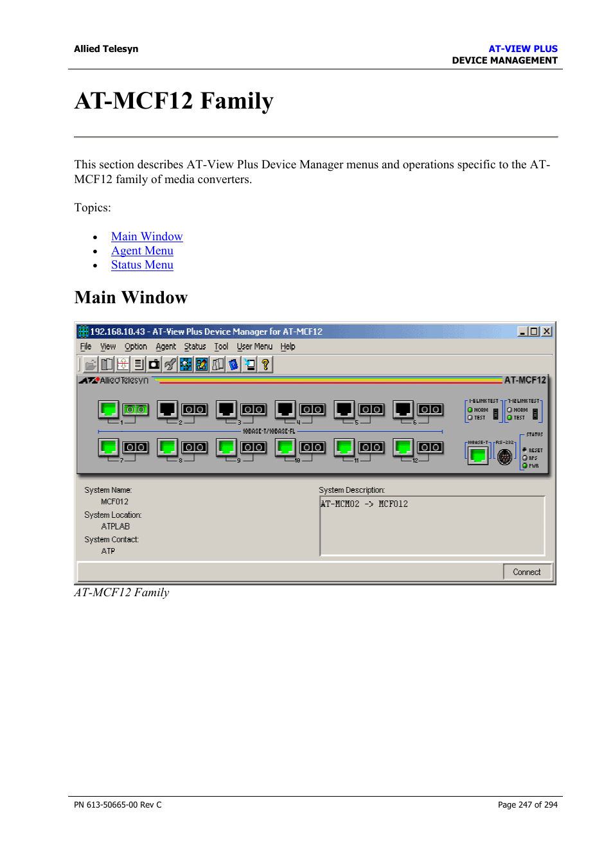This screenshot has width=613, height=868.
Task: Click the yellow question mark help icon
Action: 265,364
